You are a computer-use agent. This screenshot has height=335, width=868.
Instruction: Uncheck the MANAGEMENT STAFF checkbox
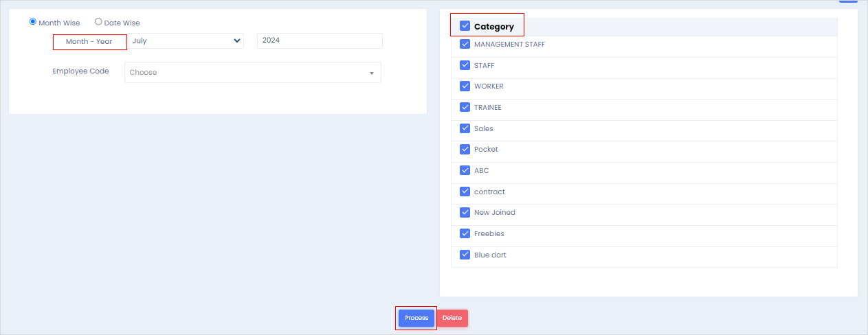(465, 45)
